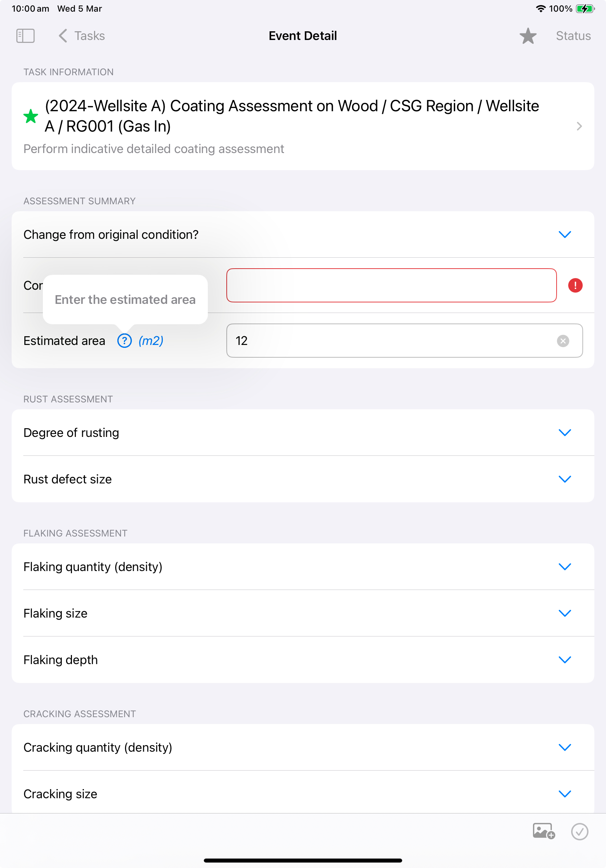The image size is (606, 868).
Task: Open the Flaking depth dropdown
Action: click(303, 660)
